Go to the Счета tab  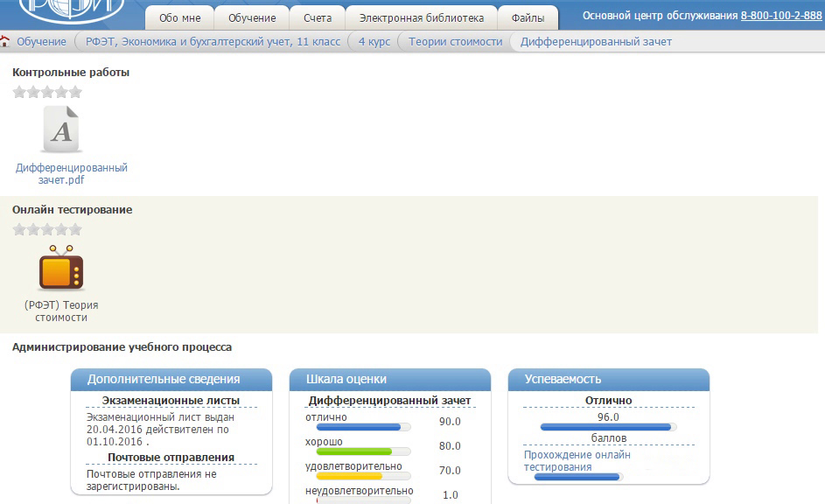point(318,17)
